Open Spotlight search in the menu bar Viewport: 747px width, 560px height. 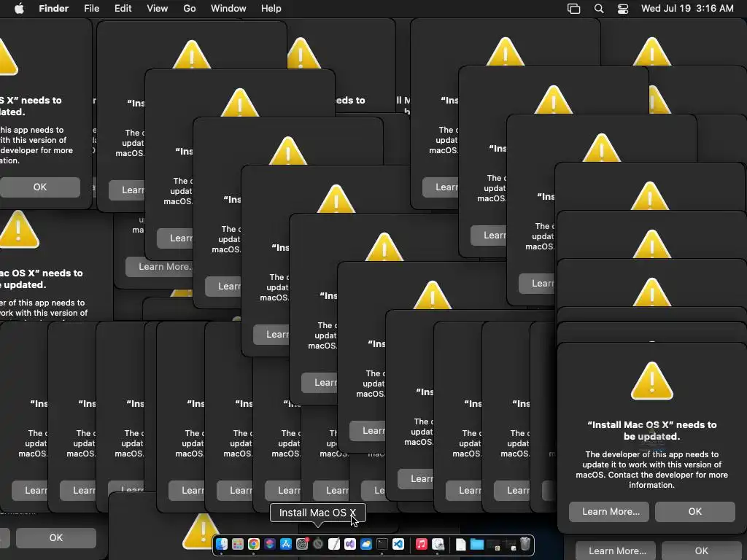click(599, 9)
